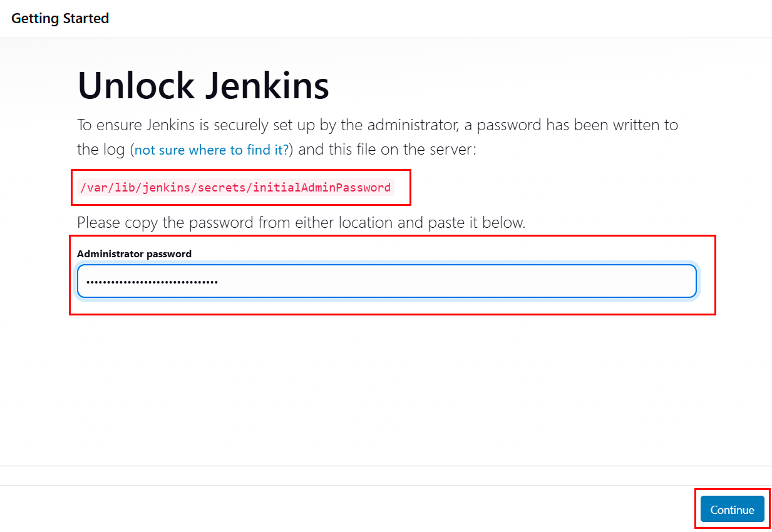Click the Continue button
The width and height of the screenshot is (772, 532).
(x=732, y=509)
